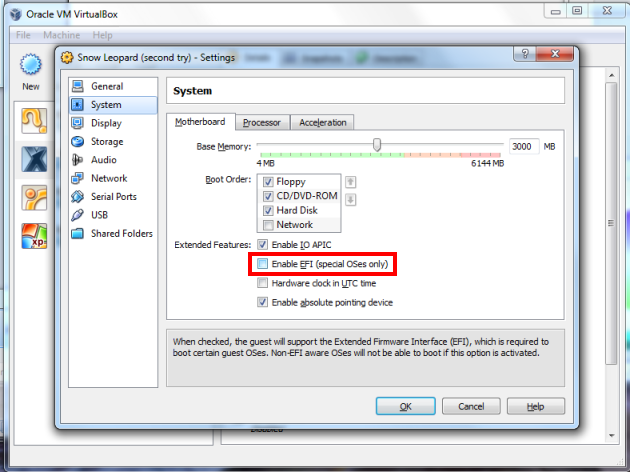This screenshot has height=472, width=630.
Task: Toggle Hardware clock in UTC time
Action: pos(263,283)
